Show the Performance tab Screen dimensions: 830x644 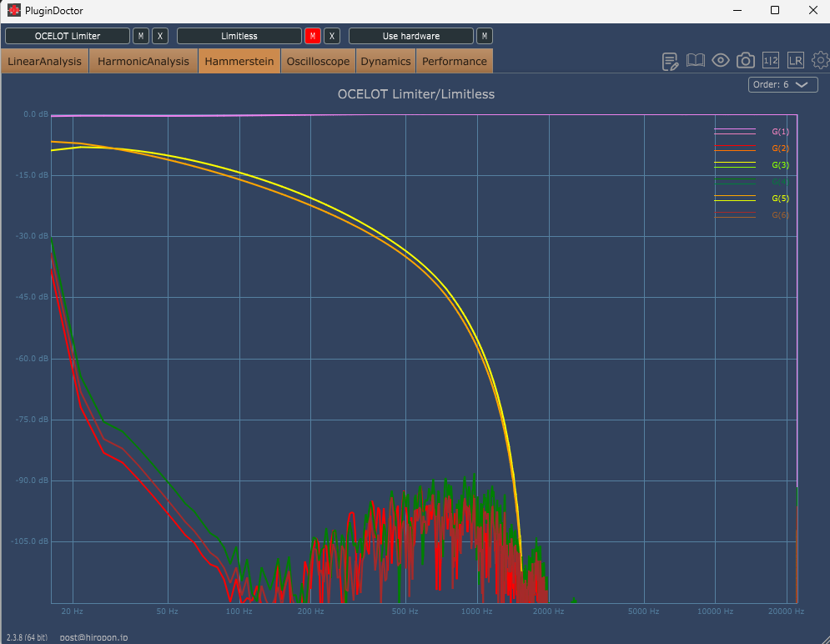455,62
